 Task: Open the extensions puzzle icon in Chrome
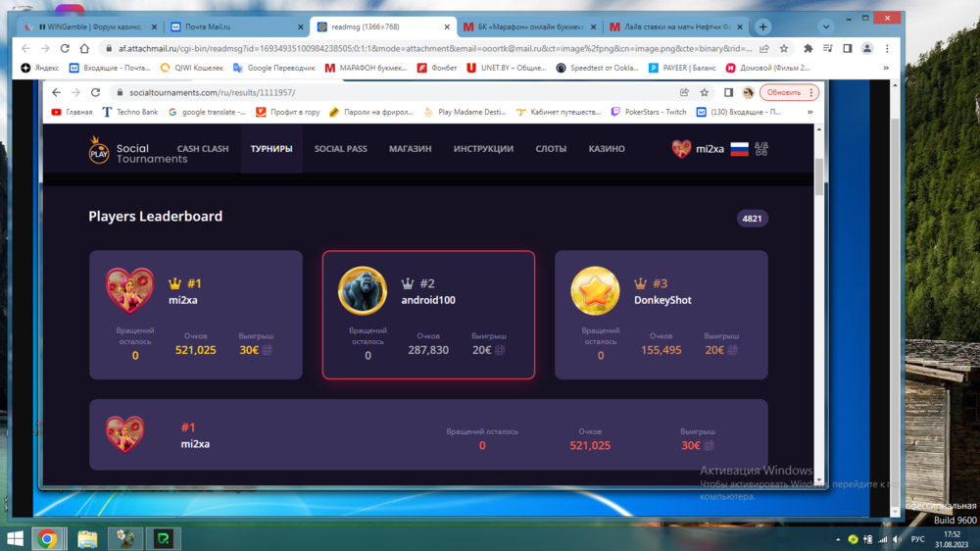[808, 47]
